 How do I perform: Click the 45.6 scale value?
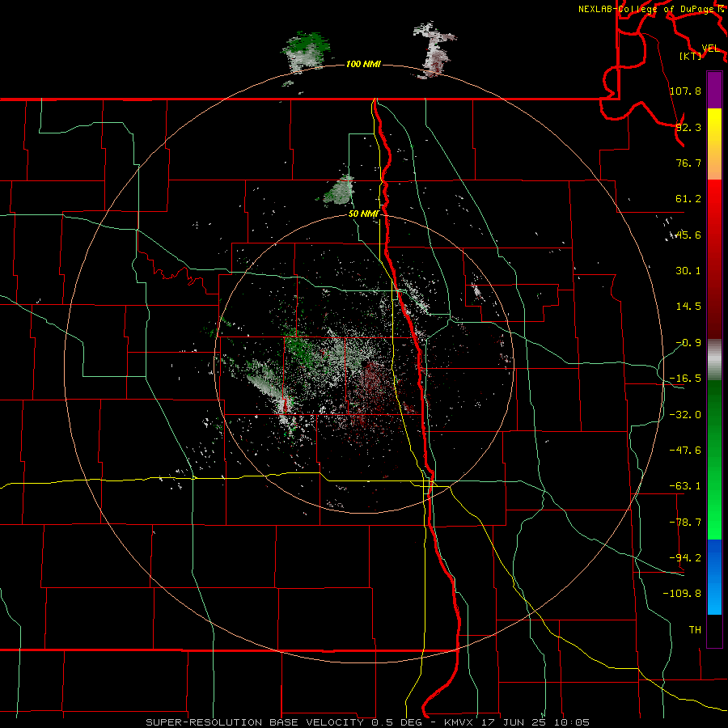pos(688,235)
